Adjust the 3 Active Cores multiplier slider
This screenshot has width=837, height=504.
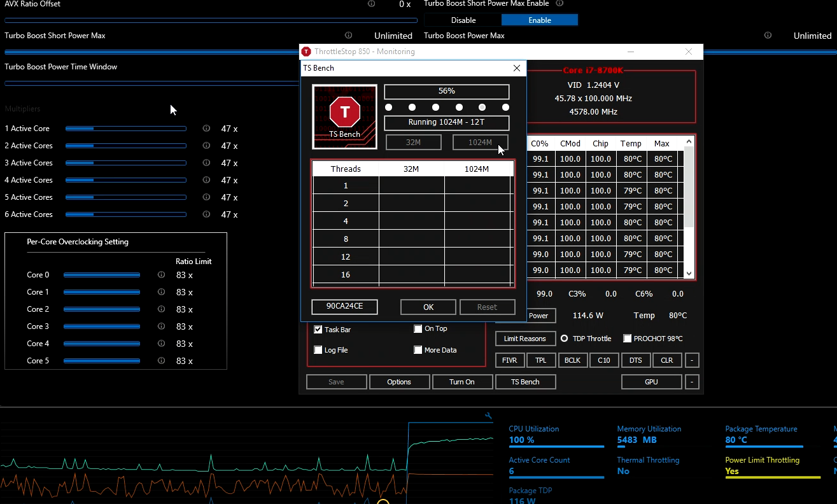(x=125, y=163)
